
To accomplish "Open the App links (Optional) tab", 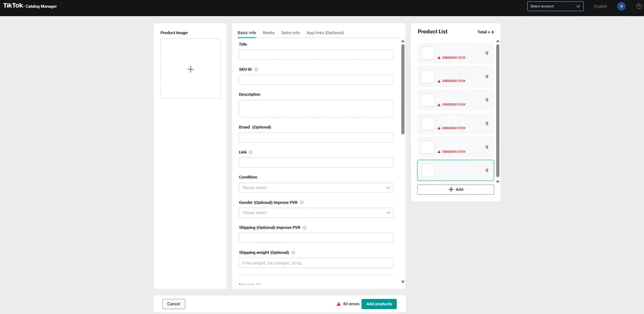I will click(x=325, y=33).
